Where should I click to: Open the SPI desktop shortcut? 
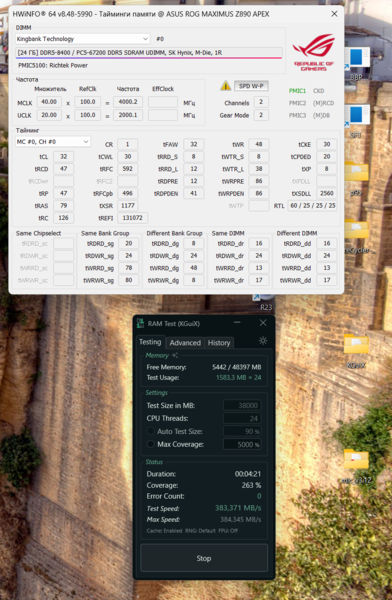click(356, 121)
